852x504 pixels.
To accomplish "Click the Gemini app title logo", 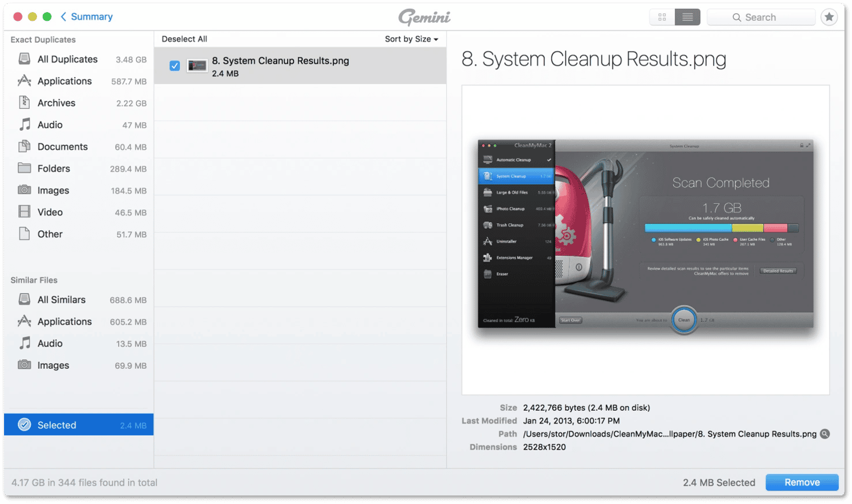I will coord(425,17).
